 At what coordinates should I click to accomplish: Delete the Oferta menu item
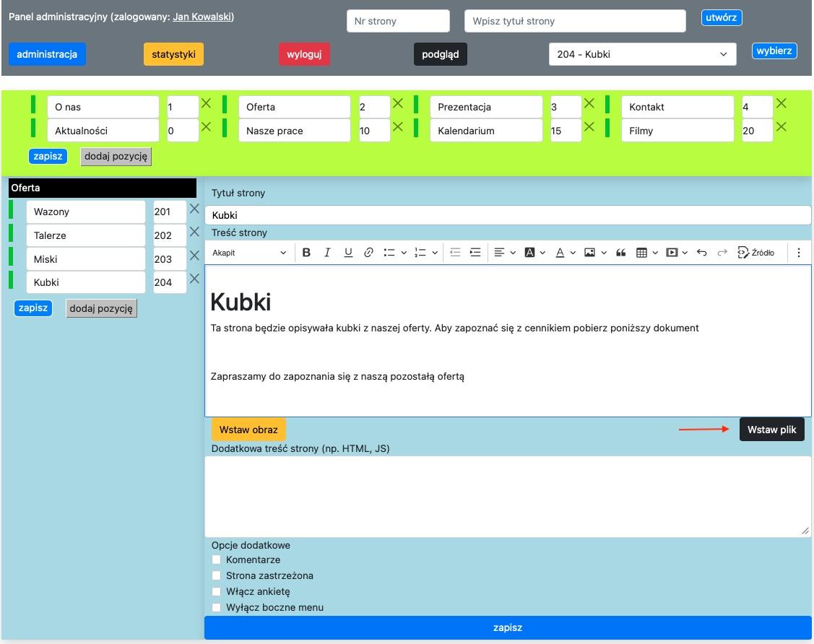click(x=398, y=103)
